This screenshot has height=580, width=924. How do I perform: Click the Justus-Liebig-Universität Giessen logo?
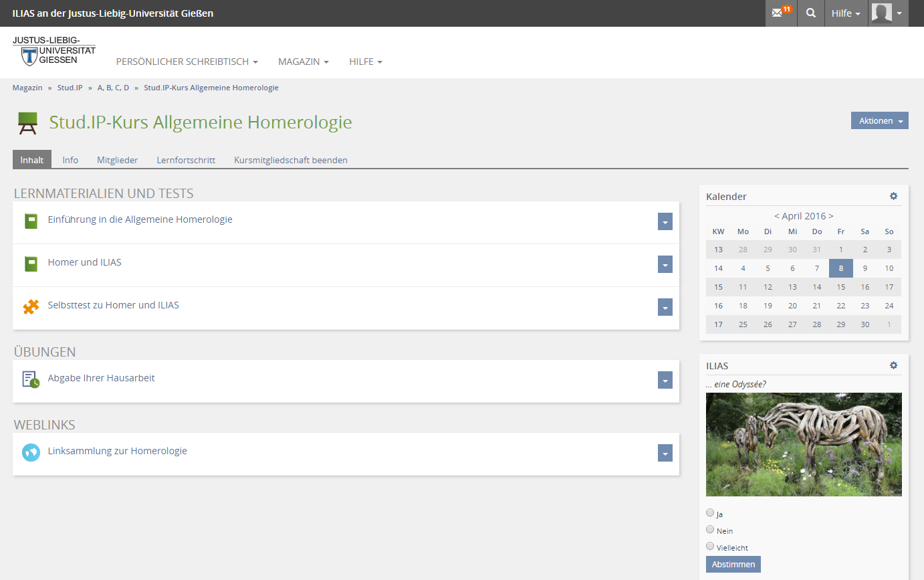coord(54,52)
